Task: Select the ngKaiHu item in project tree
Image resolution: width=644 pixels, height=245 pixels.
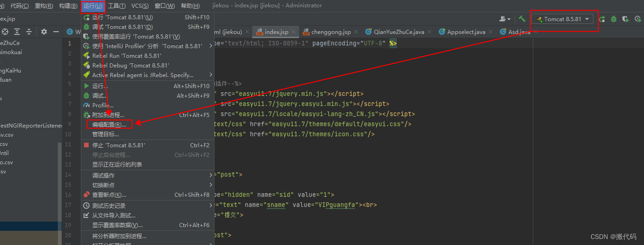Action: click(11, 71)
